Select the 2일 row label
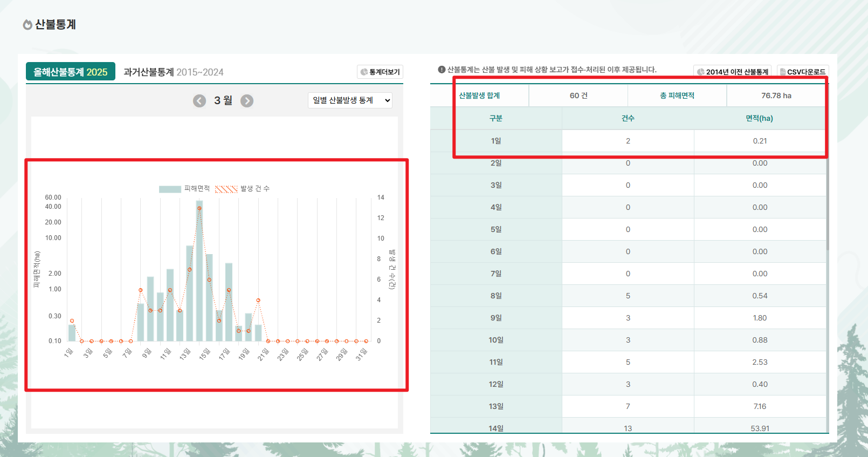 tap(496, 163)
